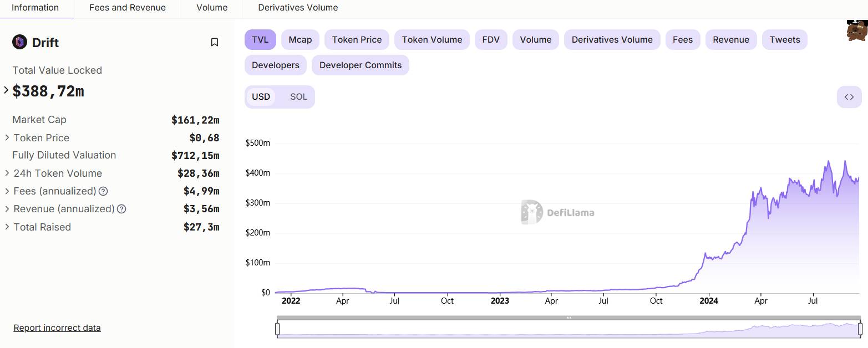Viewport: 868px width, 348px height.
Task: Click the Report incorrect data link
Action: click(57, 327)
